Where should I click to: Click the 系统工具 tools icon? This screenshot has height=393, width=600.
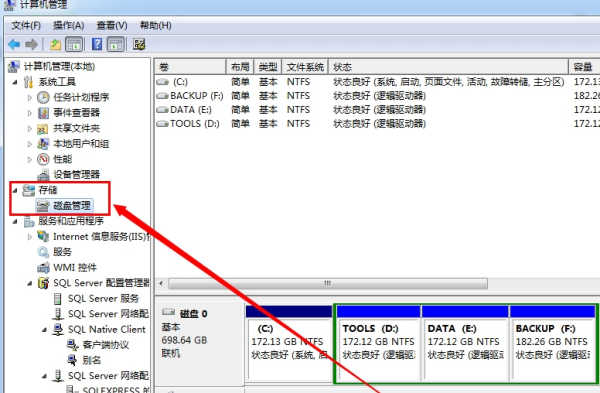coord(28,82)
